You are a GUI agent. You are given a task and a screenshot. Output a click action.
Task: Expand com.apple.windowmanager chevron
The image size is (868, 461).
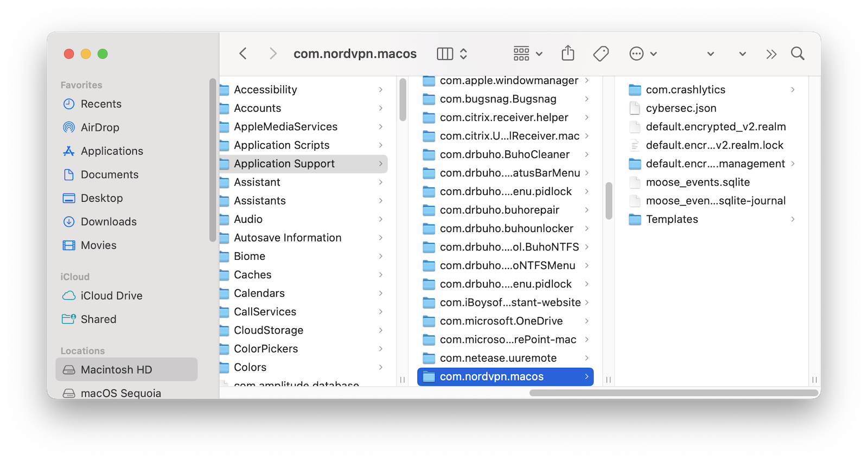pyautogui.click(x=586, y=80)
